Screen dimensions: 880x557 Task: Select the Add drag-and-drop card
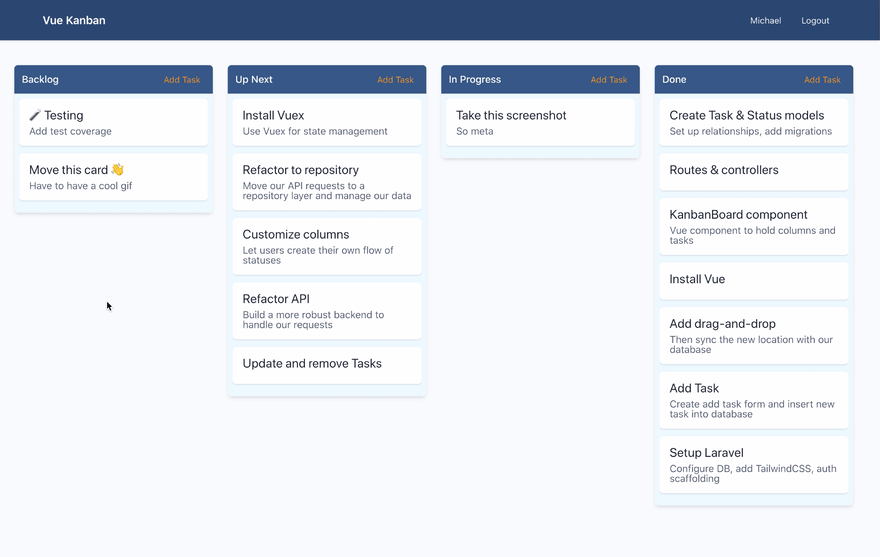(x=753, y=335)
